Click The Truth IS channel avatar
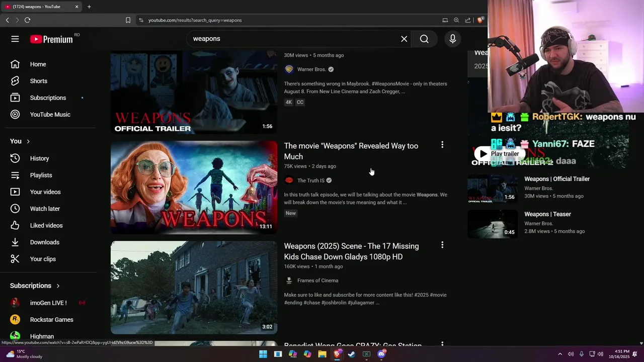 (289, 180)
